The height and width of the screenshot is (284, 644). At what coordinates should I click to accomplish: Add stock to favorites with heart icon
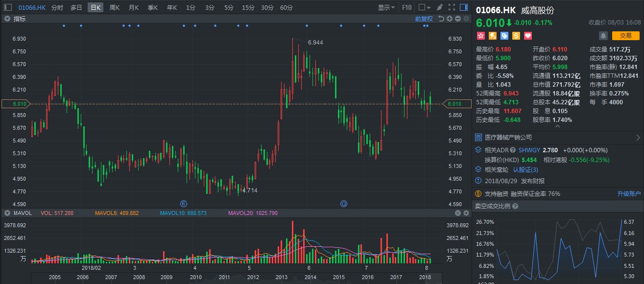(x=528, y=36)
